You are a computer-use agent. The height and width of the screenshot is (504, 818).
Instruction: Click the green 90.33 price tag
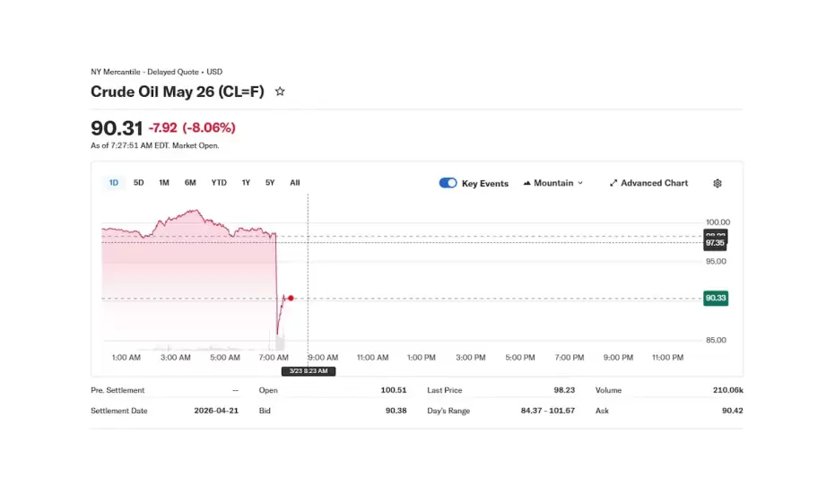coord(716,298)
